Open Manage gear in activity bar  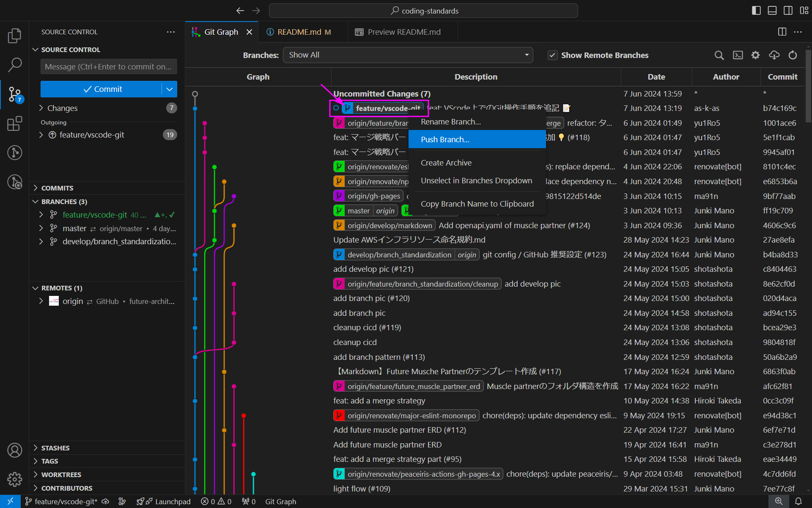(x=14, y=479)
